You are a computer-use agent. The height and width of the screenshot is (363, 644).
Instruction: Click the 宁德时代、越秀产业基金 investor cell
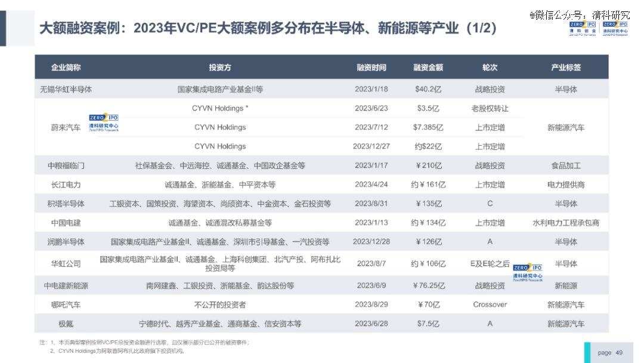pyautogui.click(x=219, y=324)
